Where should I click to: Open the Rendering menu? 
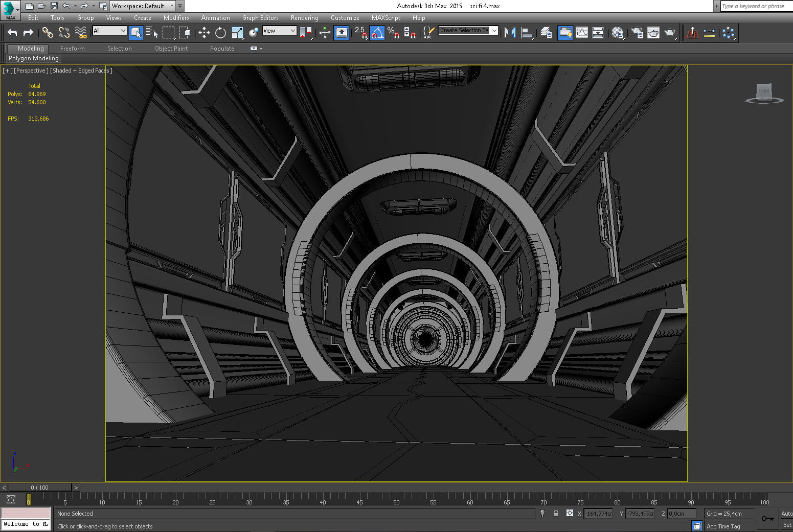click(x=304, y=18)
